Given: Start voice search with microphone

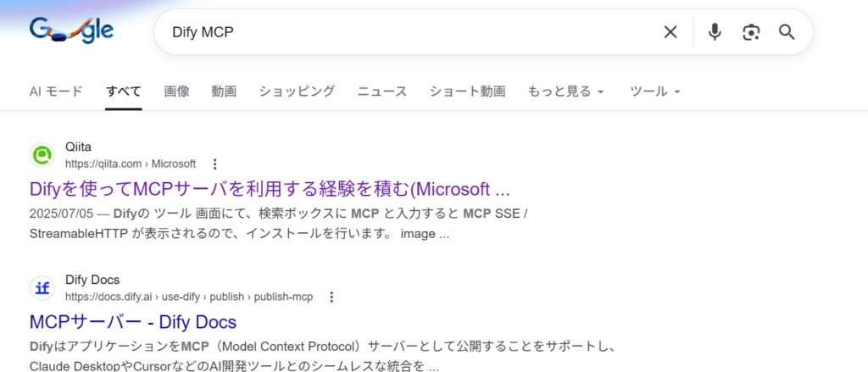Looking at the screenshot, I should (x=715, y=32).
